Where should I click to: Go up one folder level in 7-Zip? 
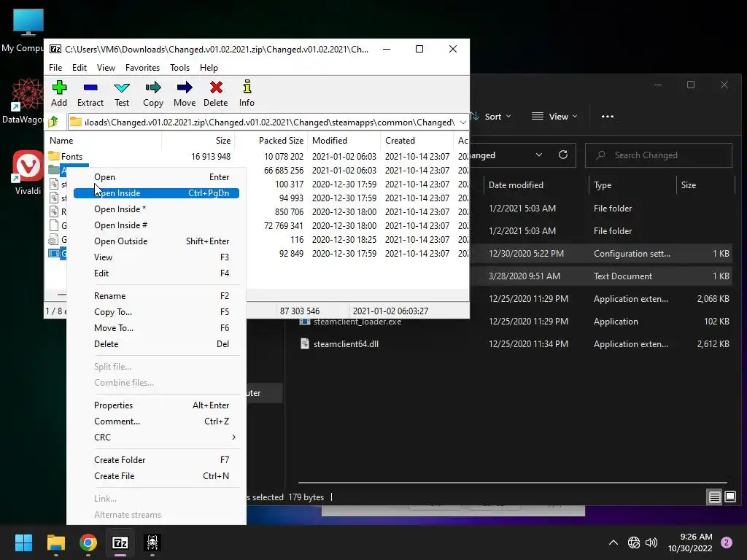coord(53,122)
